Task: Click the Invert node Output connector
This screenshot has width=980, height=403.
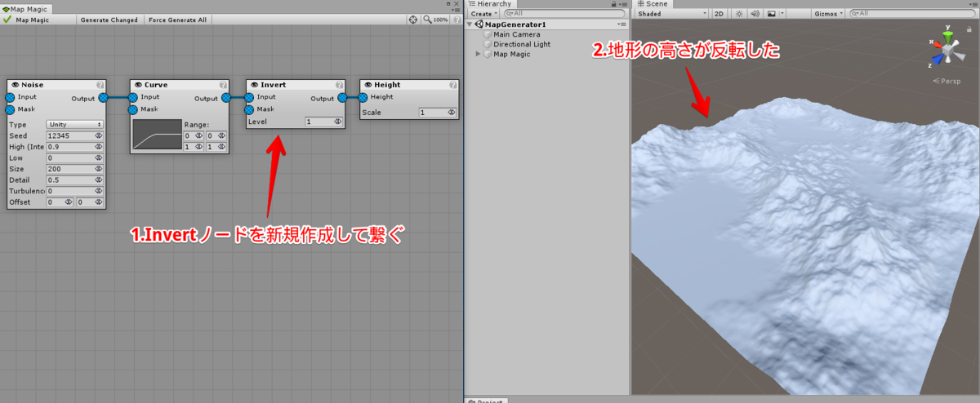Action: 342,97
